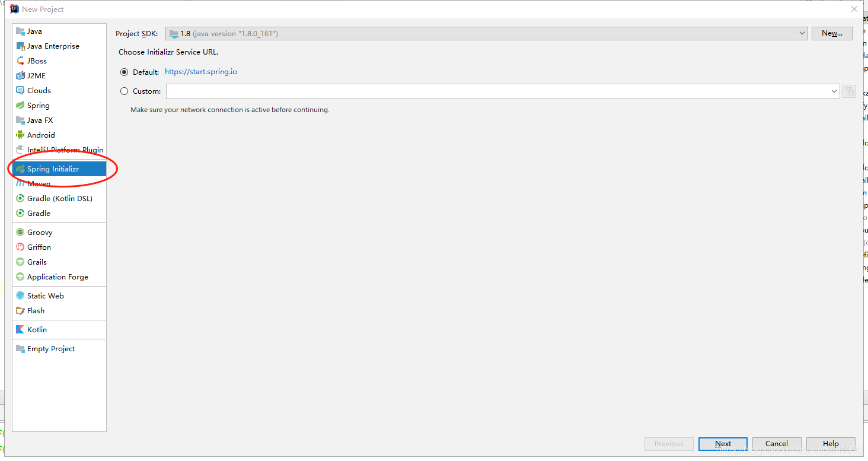The width and height of the screenshot is (868, 461).
Task: Expand the Custom URL history dropdown arrow
Action: (x=834, y=91)
